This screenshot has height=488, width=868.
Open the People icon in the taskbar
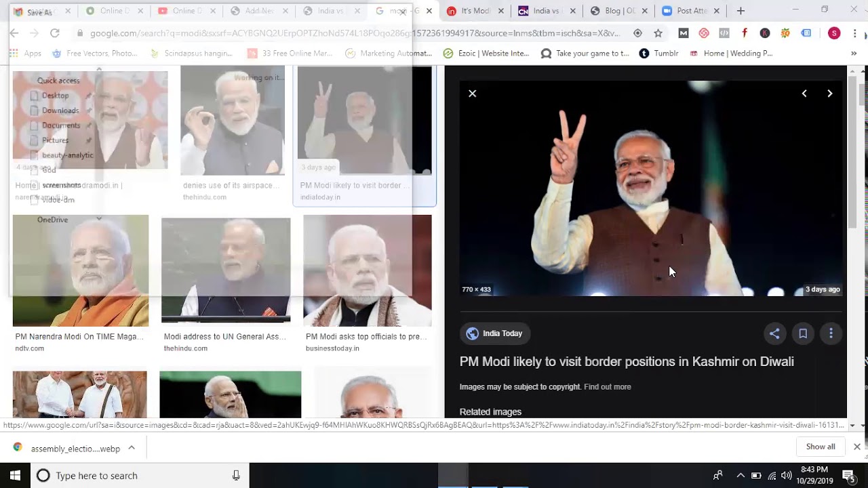(x=717, y=476)
